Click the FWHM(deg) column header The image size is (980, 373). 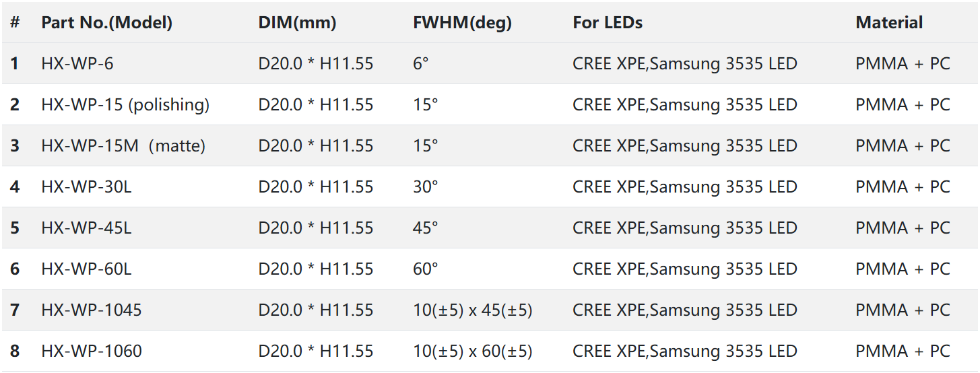(462, 23)
